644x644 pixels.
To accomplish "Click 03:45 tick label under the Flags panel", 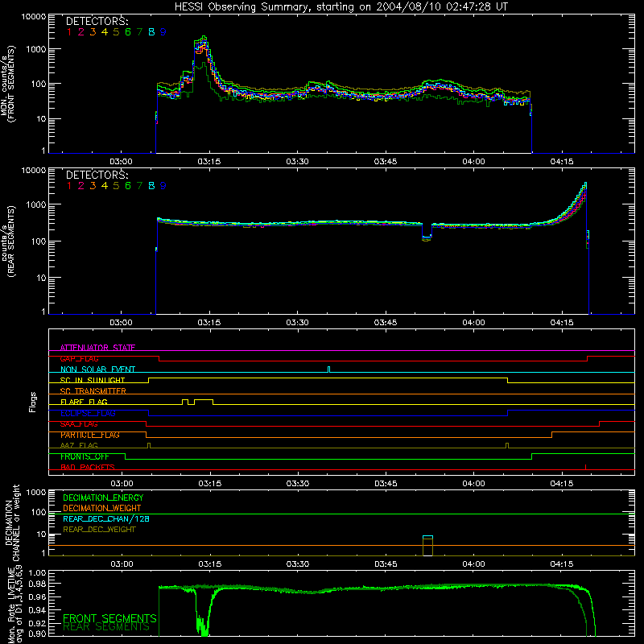I will pos(386,484).
